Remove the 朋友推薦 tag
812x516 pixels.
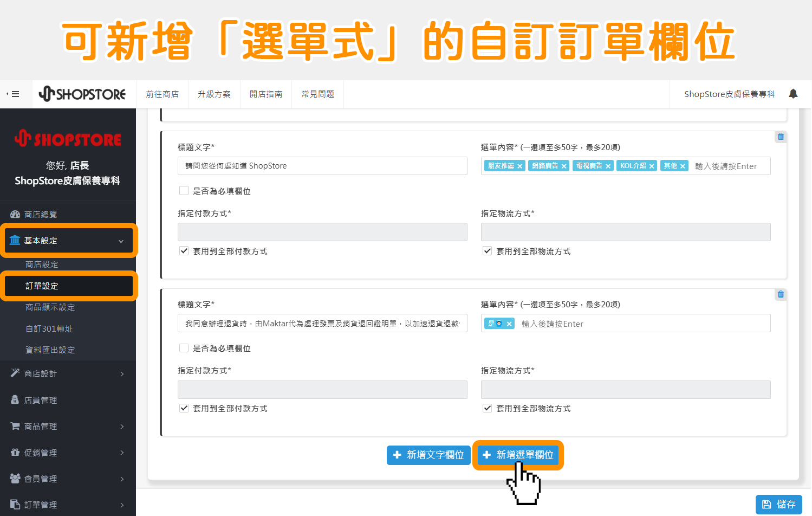(x=519, y=166)
